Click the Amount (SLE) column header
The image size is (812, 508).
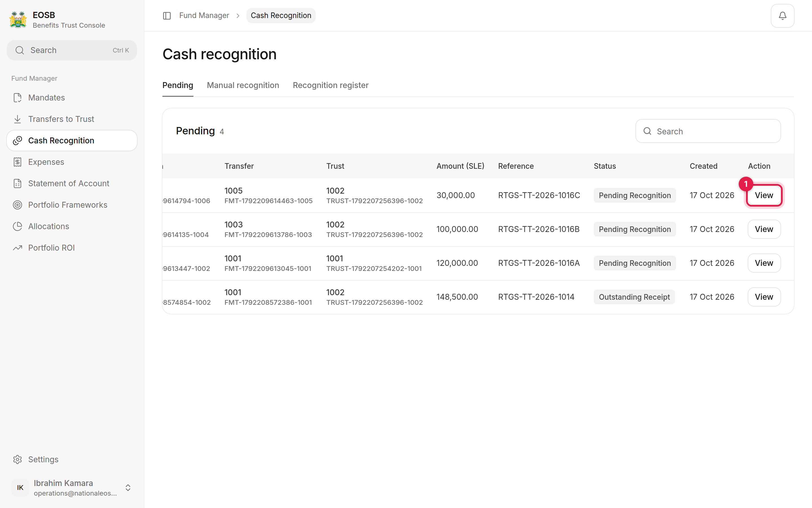460,166
